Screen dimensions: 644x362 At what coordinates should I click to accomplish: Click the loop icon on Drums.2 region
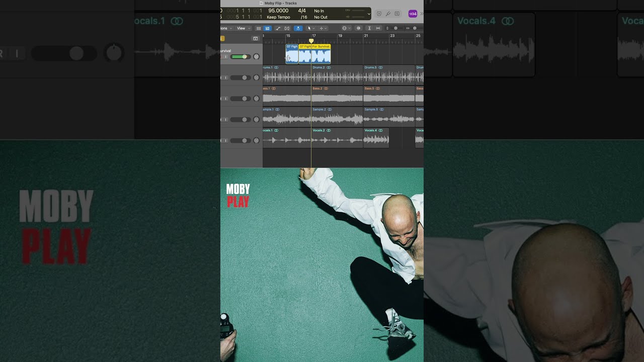point(329,67)
